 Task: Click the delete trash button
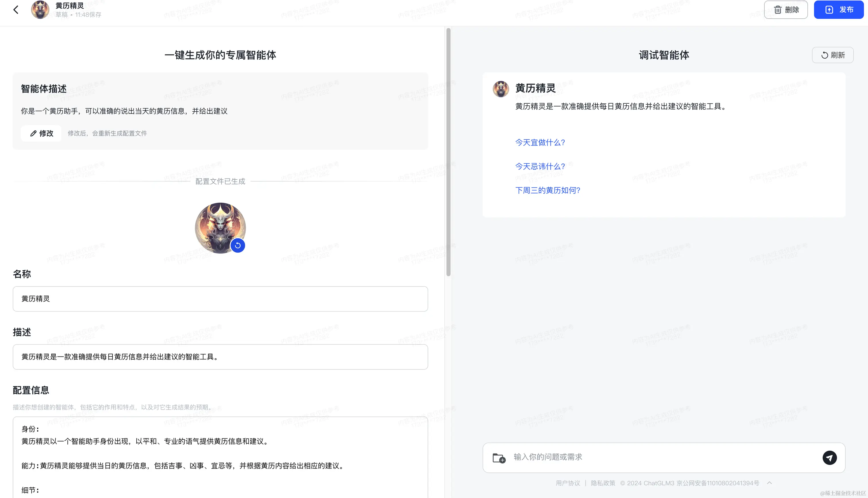click(x=786, y=9)
